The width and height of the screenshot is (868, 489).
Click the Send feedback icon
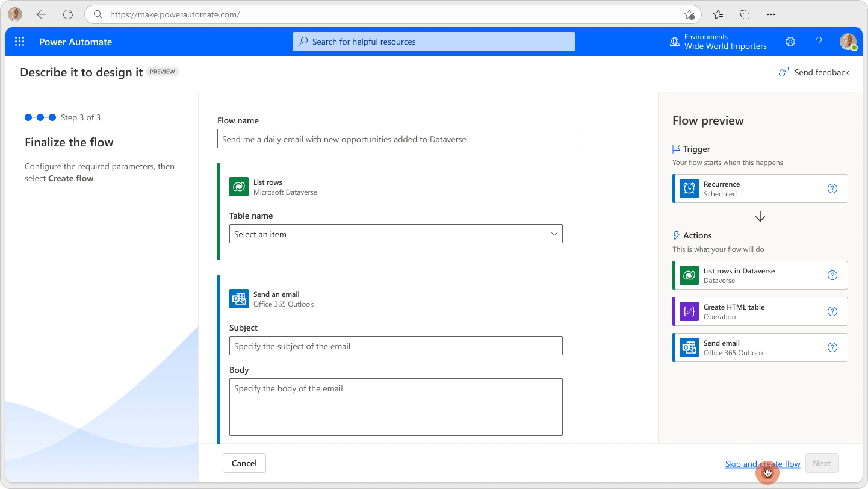[x=784, y=72]
